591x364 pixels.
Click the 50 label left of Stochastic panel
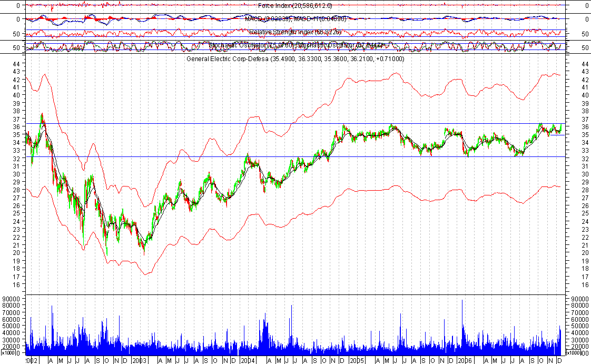pos(16,48)
